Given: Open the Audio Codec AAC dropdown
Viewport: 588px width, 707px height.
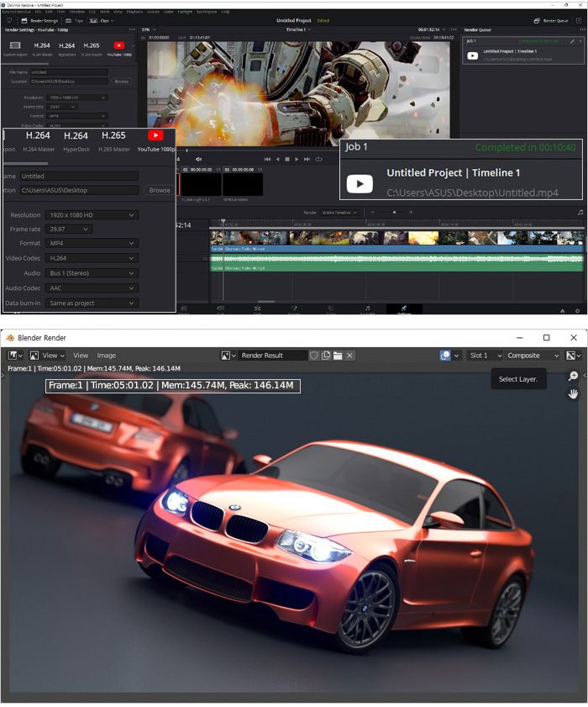Looking at the screenshot, I should [x=92, y=288].
